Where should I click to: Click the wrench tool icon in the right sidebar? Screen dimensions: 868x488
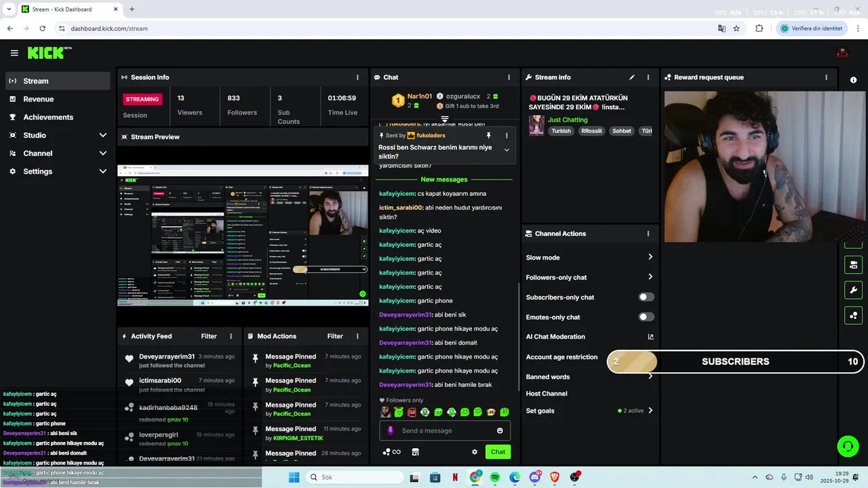853,290
